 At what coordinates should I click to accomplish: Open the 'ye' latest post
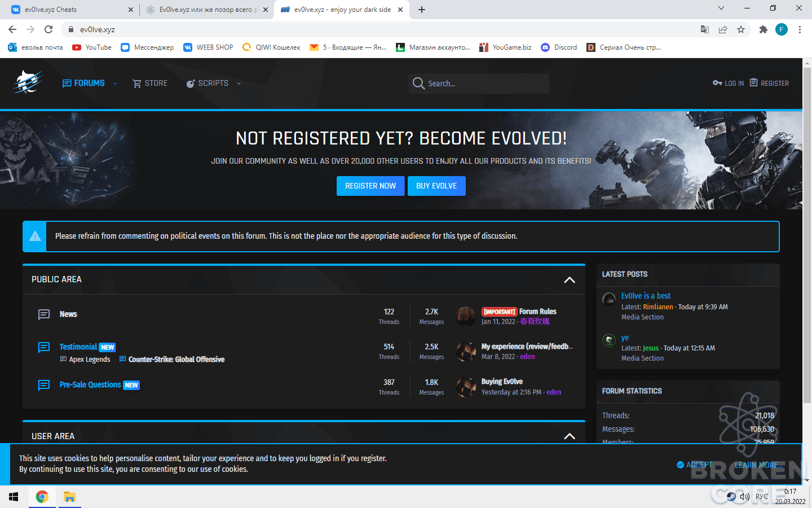click(625, 338)
